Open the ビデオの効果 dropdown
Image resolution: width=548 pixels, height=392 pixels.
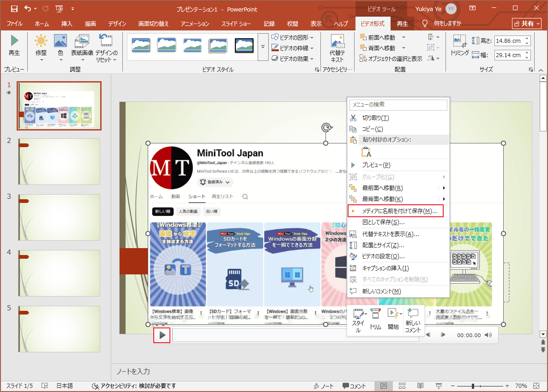click(293, 59)
